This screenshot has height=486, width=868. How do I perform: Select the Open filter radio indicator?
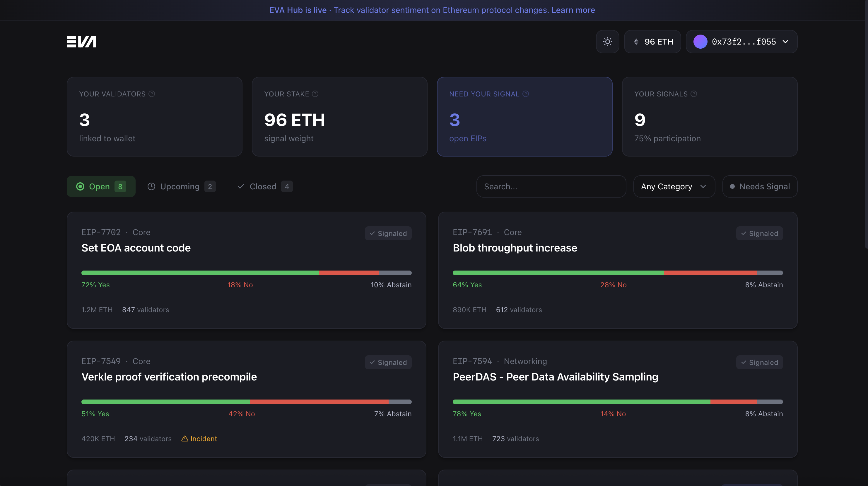click(80, 186)
